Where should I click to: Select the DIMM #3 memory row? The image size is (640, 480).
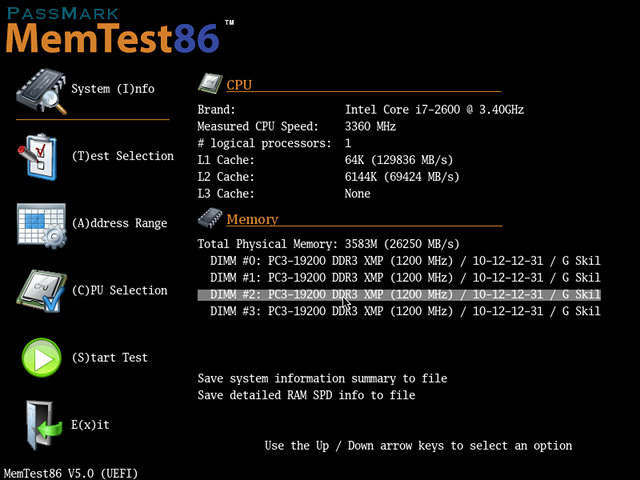coord(405,311)
